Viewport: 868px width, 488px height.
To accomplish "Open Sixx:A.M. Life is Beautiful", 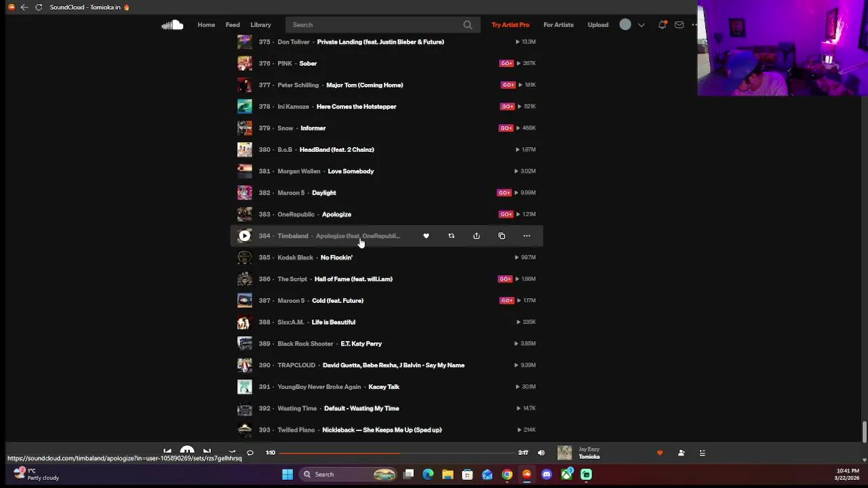I will pos(333,323).
